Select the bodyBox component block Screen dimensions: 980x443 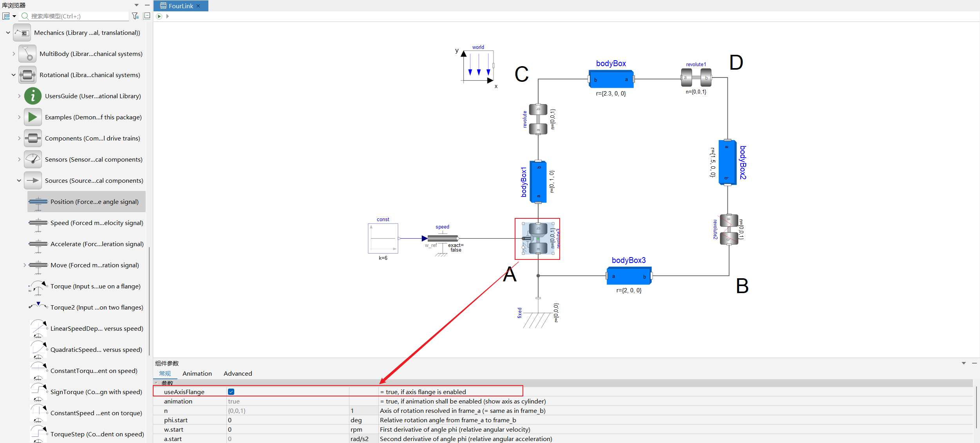(611, 79)
